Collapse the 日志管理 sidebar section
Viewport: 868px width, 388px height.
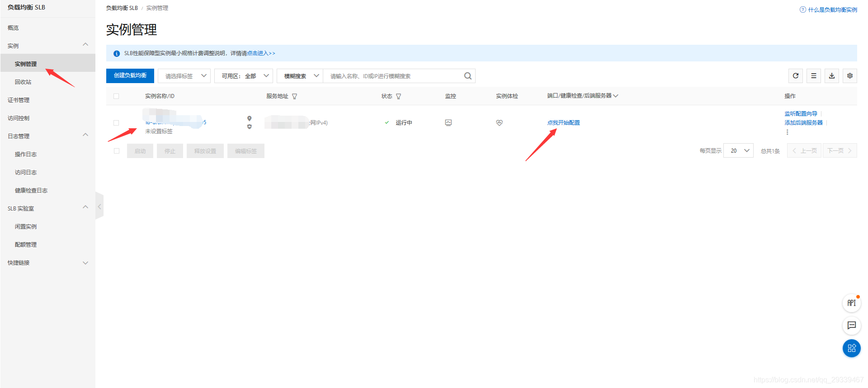[85, 135]
